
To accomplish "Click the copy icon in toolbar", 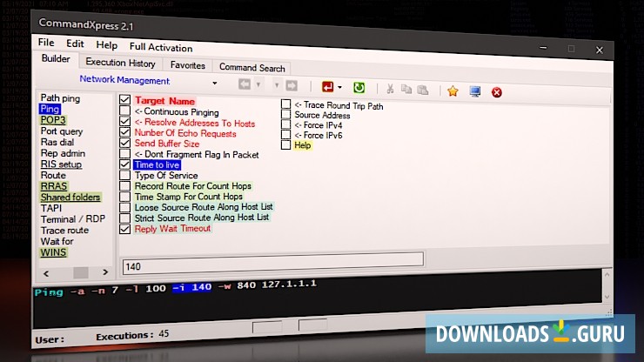I will point(406,89).
